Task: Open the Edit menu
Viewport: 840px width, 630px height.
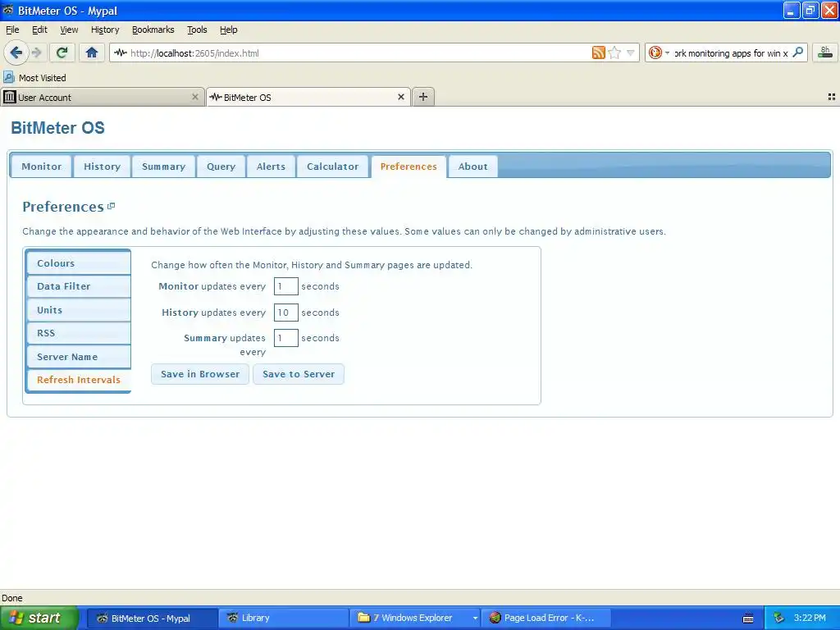Action: (39, 30)
